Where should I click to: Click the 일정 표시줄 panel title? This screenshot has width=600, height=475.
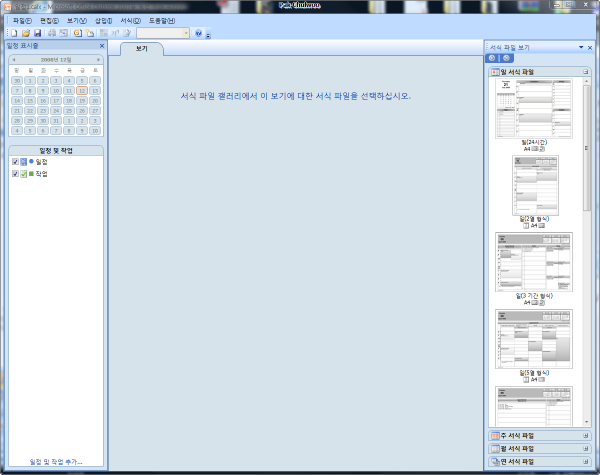pos(23,46)
